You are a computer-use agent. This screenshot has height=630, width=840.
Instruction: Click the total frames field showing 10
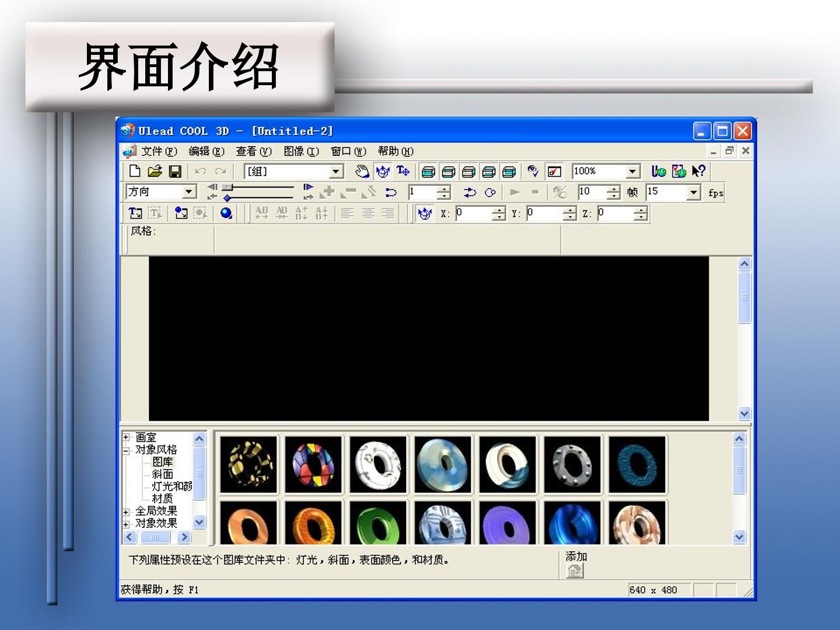(592, 192)
